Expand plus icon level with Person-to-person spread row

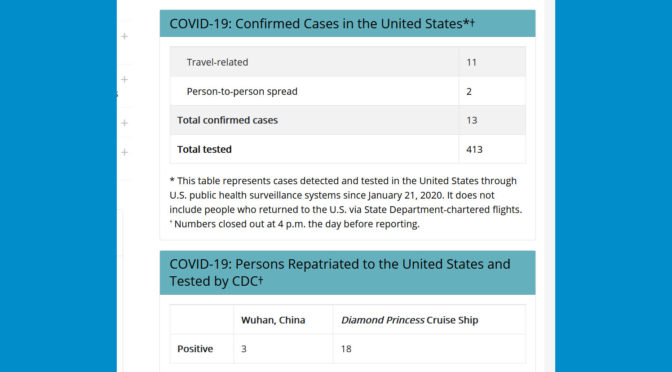(124, 79)
